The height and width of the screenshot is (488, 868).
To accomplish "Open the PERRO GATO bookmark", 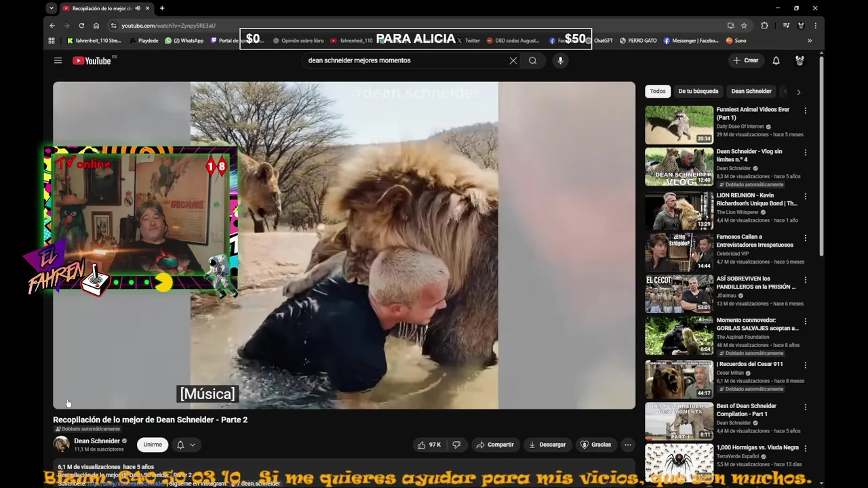I will 637,41.
